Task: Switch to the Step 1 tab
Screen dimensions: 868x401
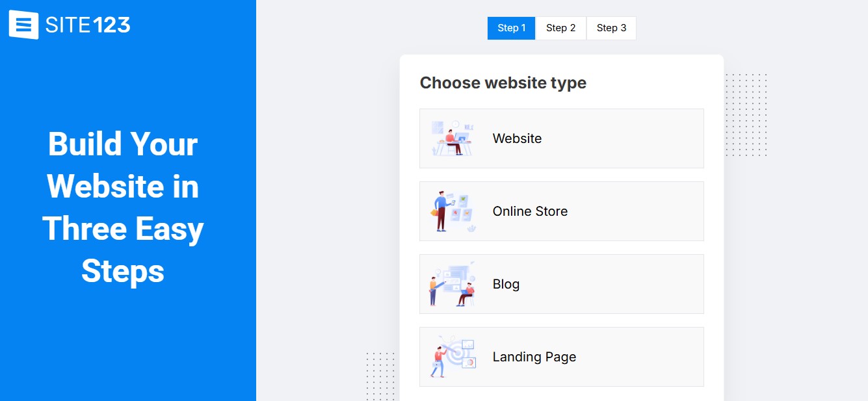Action: (x=511, y=28)
